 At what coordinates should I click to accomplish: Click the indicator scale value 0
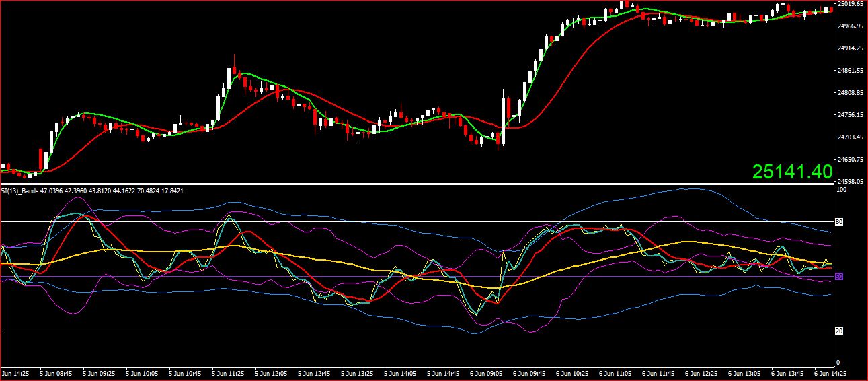(x=837, y=363)
